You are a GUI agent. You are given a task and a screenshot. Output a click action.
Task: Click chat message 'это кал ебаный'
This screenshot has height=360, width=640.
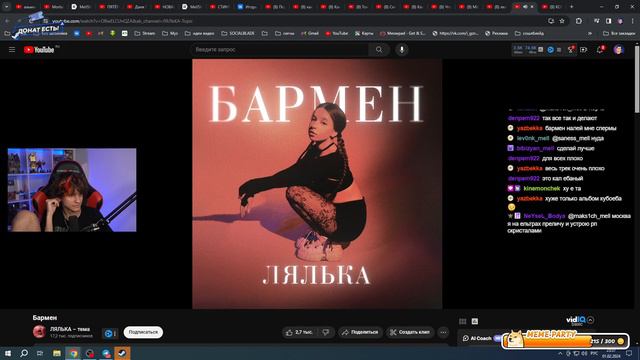click(x=562, y=178)
